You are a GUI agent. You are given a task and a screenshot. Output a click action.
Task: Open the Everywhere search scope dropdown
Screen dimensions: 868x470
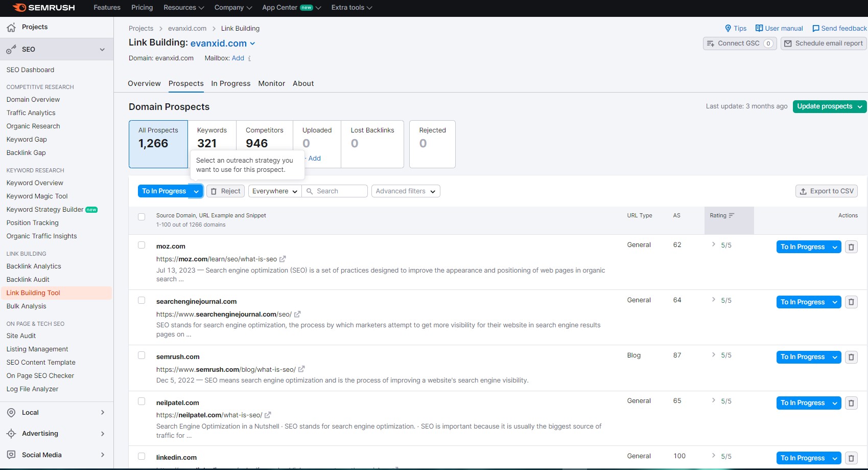[x=274, y=191]
